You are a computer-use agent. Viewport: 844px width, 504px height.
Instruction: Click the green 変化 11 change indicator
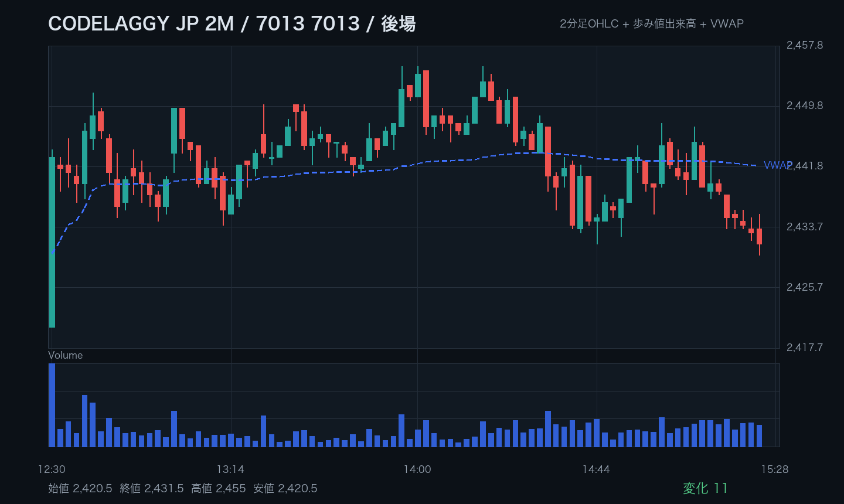(705, 488)
